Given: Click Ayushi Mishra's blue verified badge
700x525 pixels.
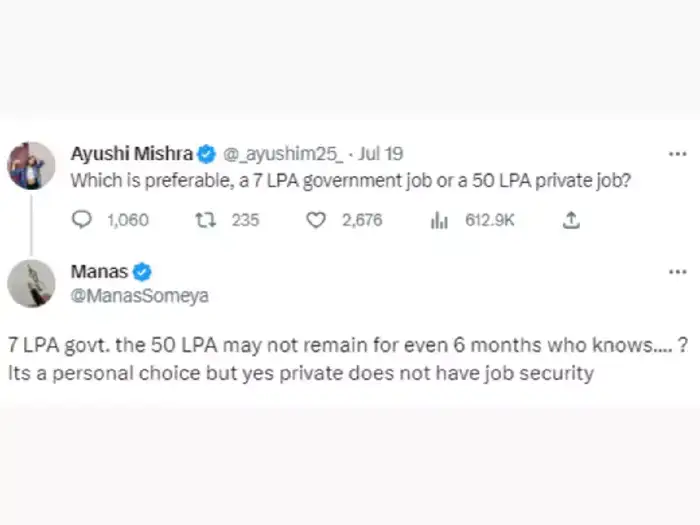Looking at the screenshot, I should pyautogui.click(x=207, y=154).
